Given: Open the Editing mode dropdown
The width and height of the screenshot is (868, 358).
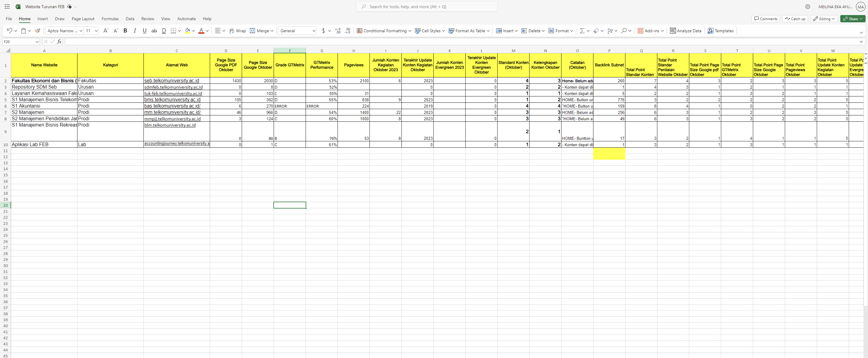Looking at the screenshot, I should tap(824, 19).
